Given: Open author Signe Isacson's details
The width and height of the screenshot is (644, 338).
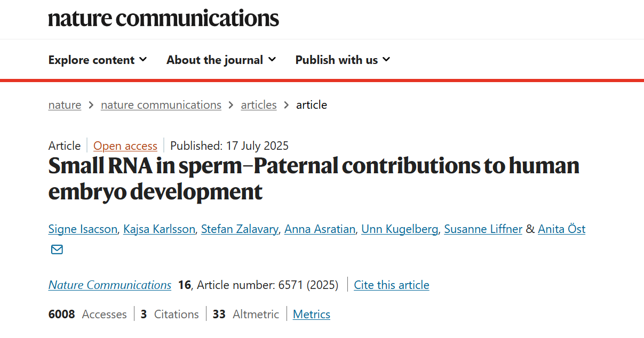Looking at the screenshot, I should click(83, 229).
